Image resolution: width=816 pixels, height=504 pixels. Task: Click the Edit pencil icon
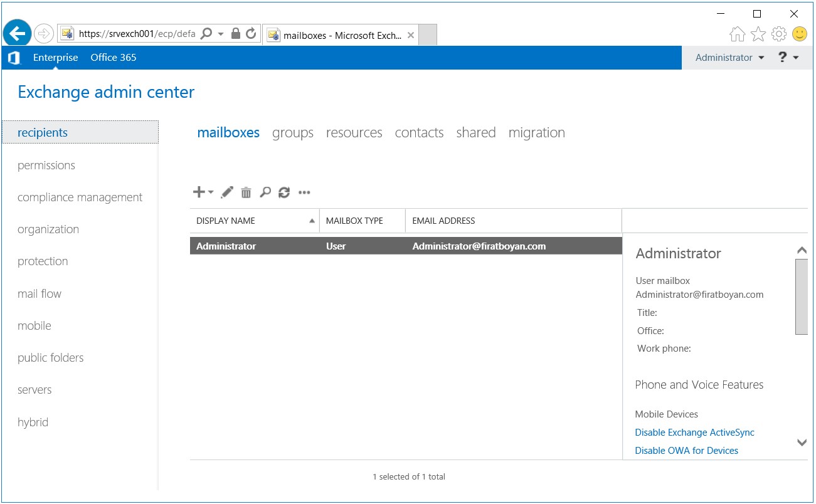tap(227, 192)
